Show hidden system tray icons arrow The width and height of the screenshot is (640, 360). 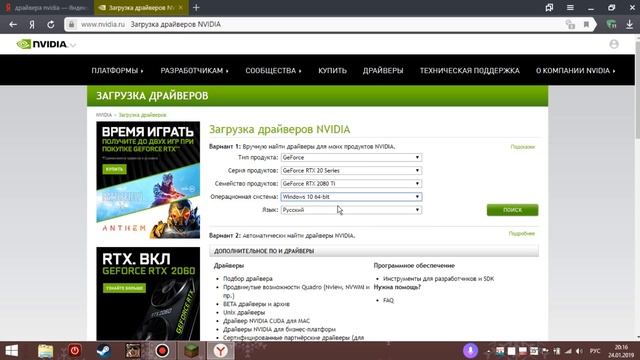488,351
